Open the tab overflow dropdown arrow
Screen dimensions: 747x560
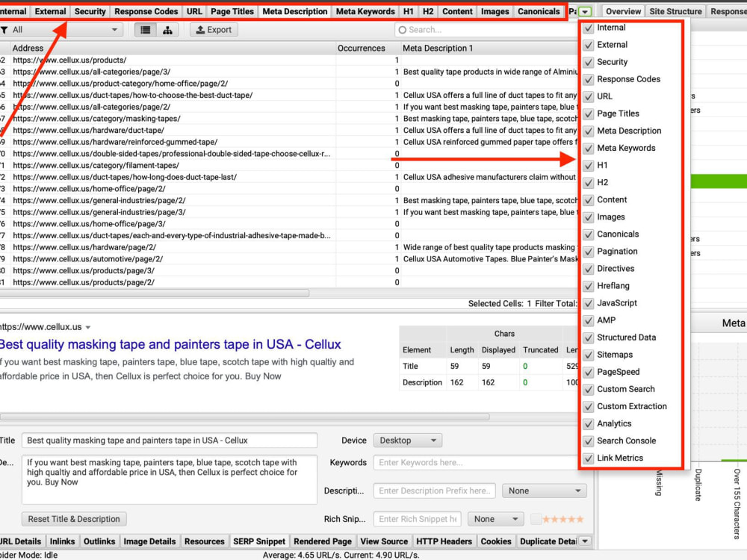585,11
